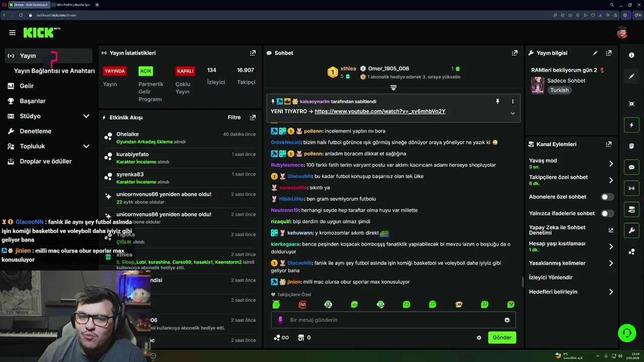Open the profile avatar at top right
Viewport: 644px width, 362px height.
click(x=622, y=33)
